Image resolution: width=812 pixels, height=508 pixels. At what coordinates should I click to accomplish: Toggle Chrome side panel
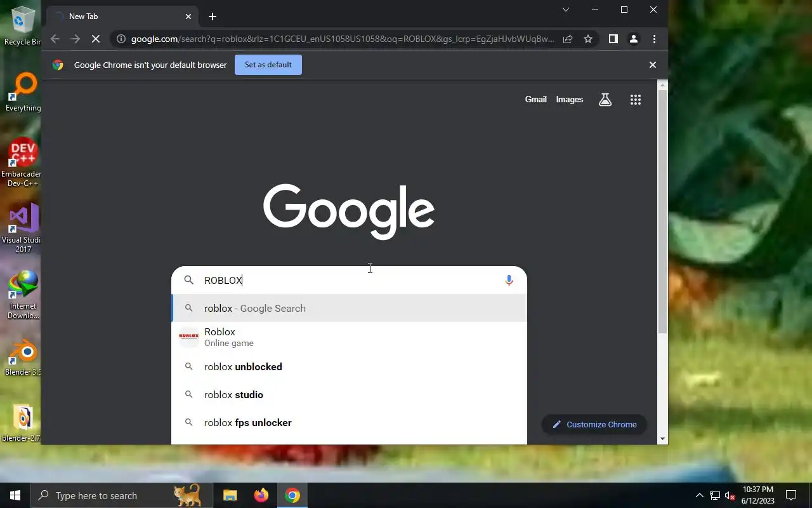click(x=613, y=39)
